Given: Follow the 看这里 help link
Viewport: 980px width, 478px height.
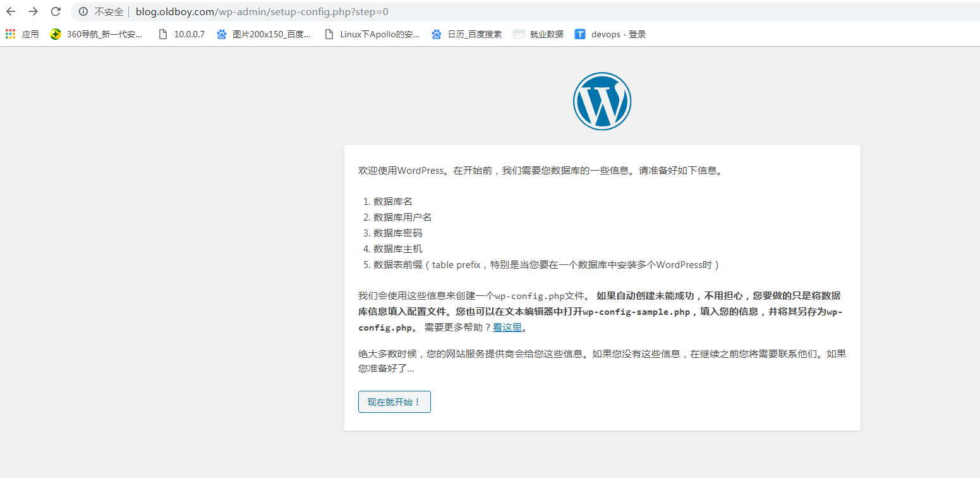Looking at the screenshot, I should pyautogui.click(x=507, y=328).
